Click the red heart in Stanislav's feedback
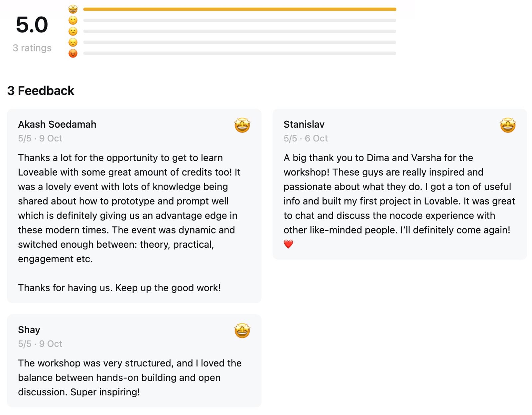The height and width of the screenshot is (415, 532). (288, 244)
